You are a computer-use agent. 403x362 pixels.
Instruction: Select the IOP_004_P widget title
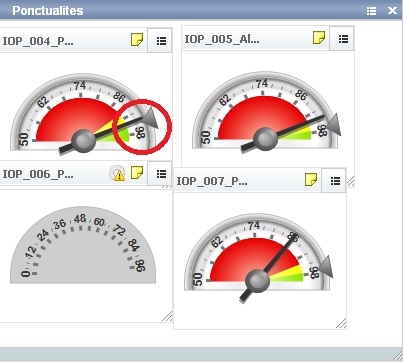click(x=38, y=42)
